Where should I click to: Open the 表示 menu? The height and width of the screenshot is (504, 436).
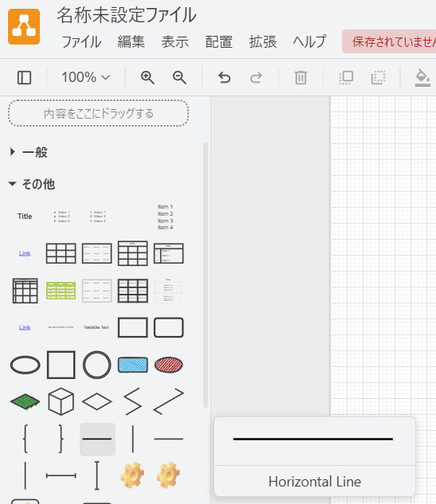pyautogui.click(x=175, y=42)
